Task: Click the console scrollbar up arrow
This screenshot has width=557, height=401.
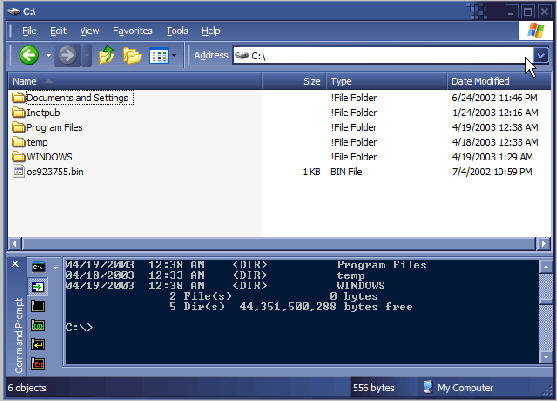Action: (x=546, y=266)
